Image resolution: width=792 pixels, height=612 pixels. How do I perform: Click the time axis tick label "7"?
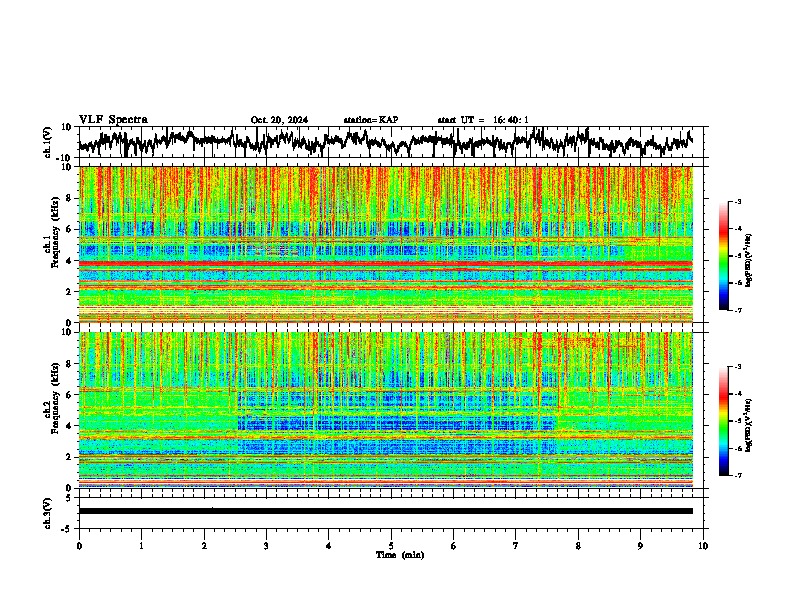click(516, 546)
